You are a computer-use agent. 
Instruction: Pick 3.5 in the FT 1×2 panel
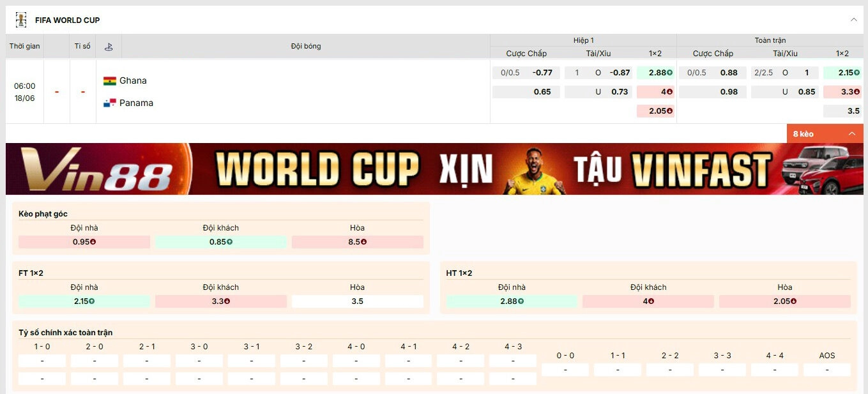[x=358, y=301]
